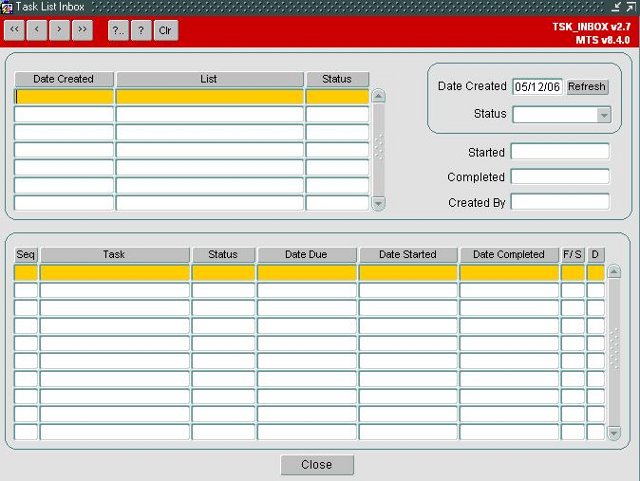This screenshot has height=481, width=640.
Task: Click scroll down arrow in list table
Action: (378, 203)
